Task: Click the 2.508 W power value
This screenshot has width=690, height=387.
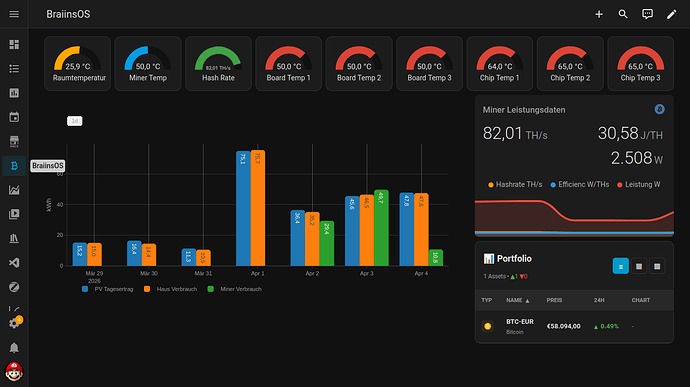Action: coord(636,158)
